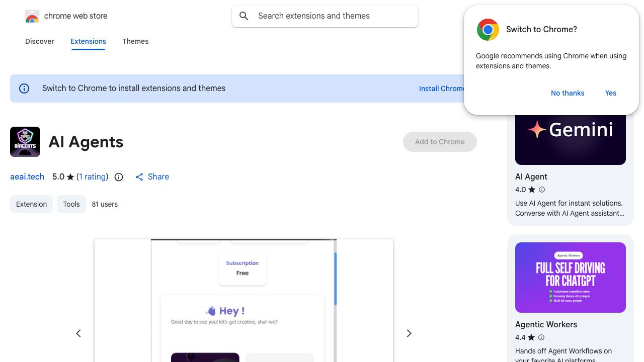Open the Full Self Driving for ChatGPT thumbnail

(571, 278)
